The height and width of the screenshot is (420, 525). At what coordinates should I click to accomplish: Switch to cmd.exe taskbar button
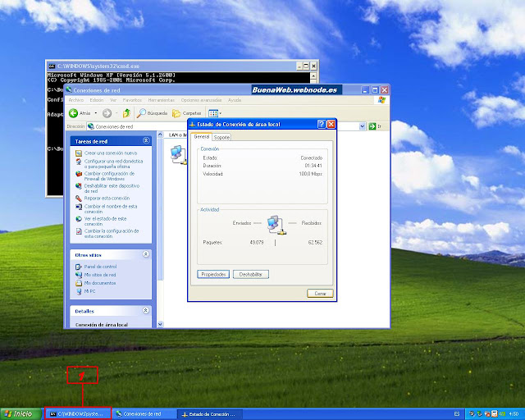[79, 414]
